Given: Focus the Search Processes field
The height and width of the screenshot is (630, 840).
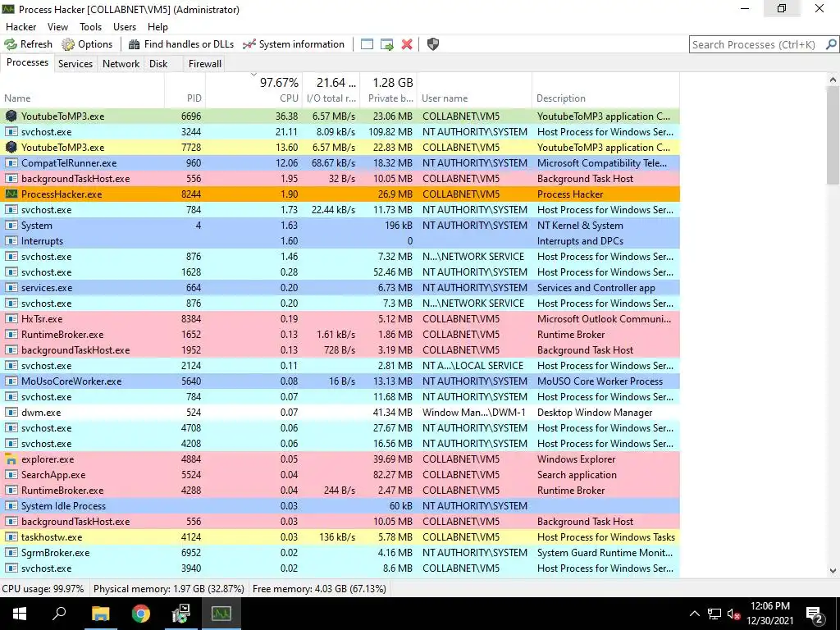Looking at the screenshot, I should tap(756, 44).
